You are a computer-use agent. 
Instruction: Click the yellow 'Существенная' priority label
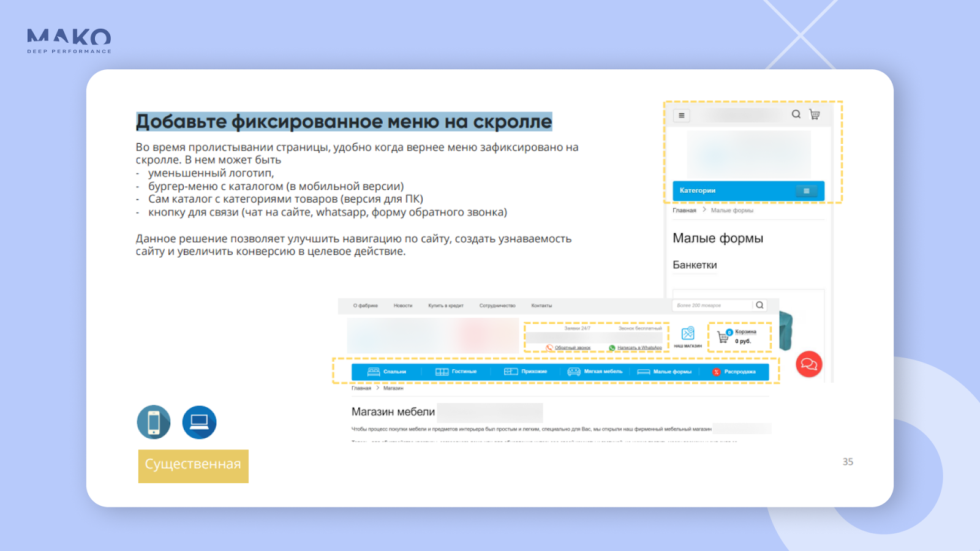194,466
